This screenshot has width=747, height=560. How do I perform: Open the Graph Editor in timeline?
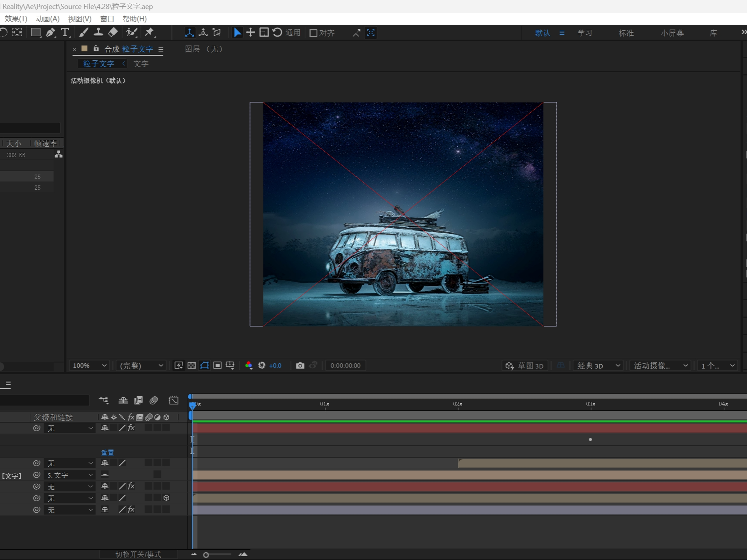174,400
